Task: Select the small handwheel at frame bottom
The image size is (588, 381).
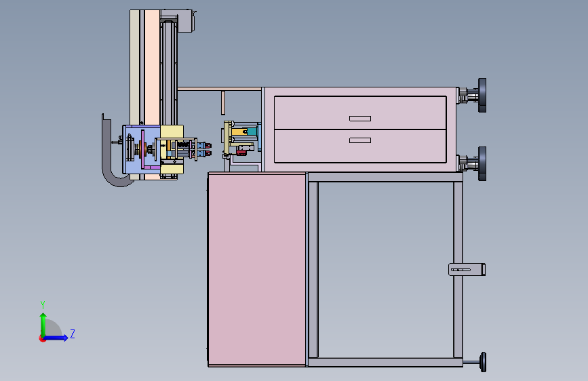Action: point(484,362)
